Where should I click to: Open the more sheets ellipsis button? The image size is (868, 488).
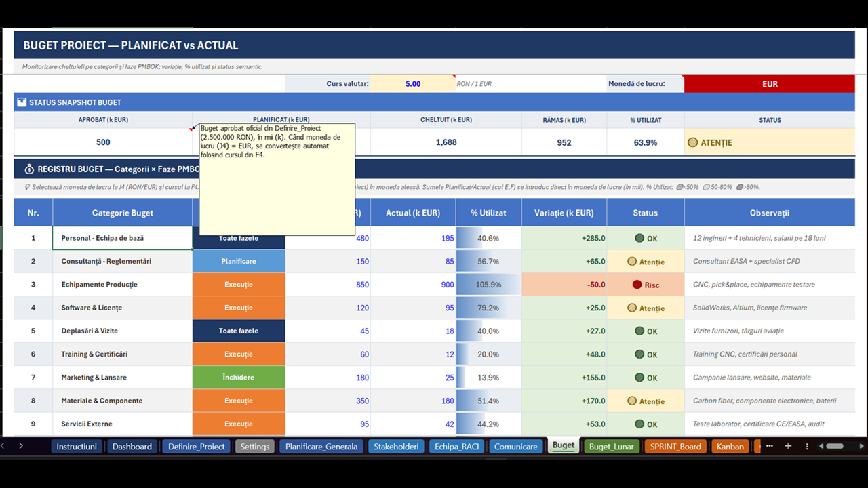coord(770,446)
